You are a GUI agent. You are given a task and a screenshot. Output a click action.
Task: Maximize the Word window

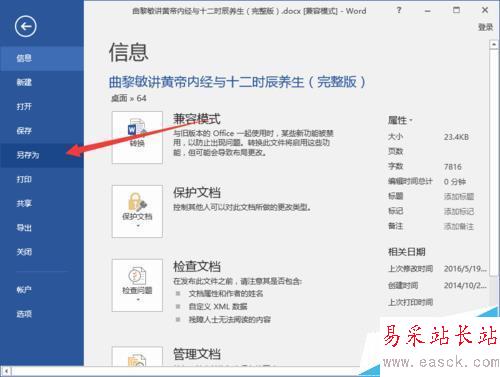[456, 10]
